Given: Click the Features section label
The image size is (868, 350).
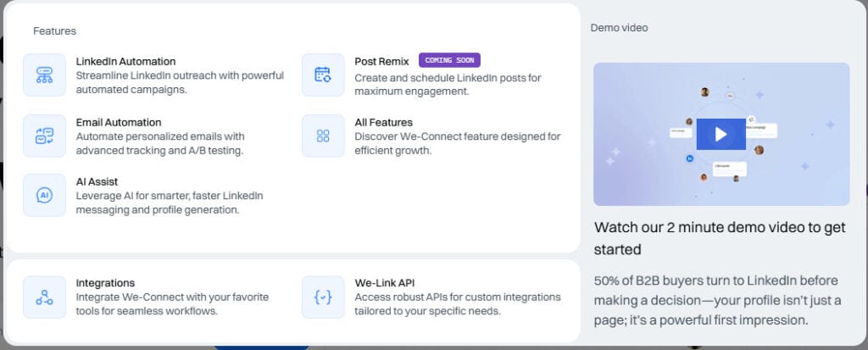Looking at the screenshot, I should pos(54,31).
